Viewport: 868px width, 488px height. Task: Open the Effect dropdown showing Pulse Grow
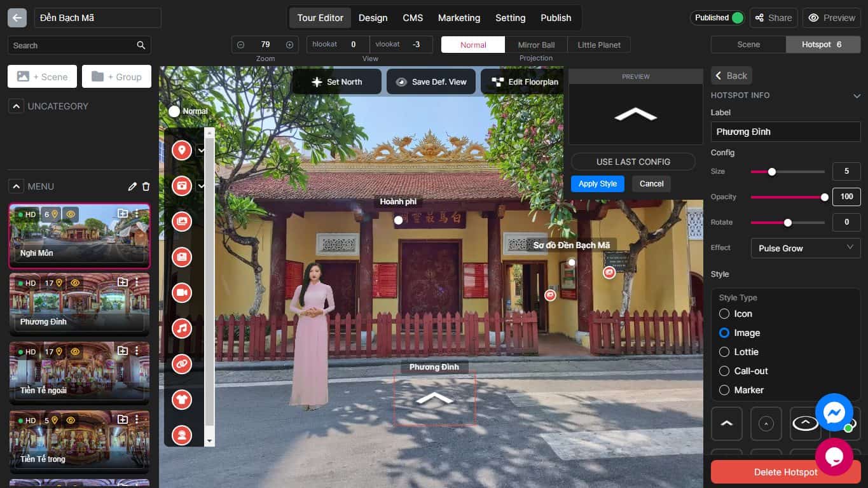point(805,248)
